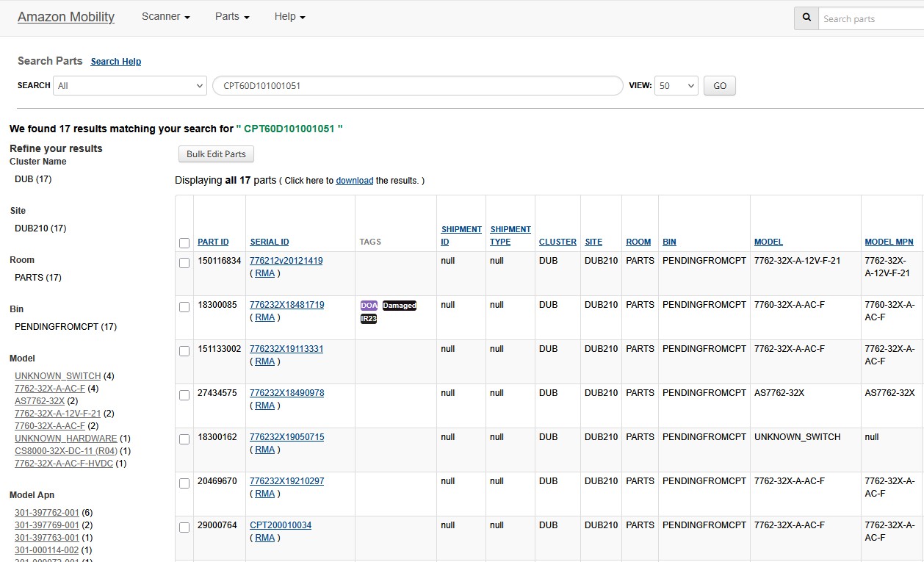This screenshot has height=562, width=924.
Task: Click the IR23 tag badge
Action: pyautogui.click(x=368, y=317)
